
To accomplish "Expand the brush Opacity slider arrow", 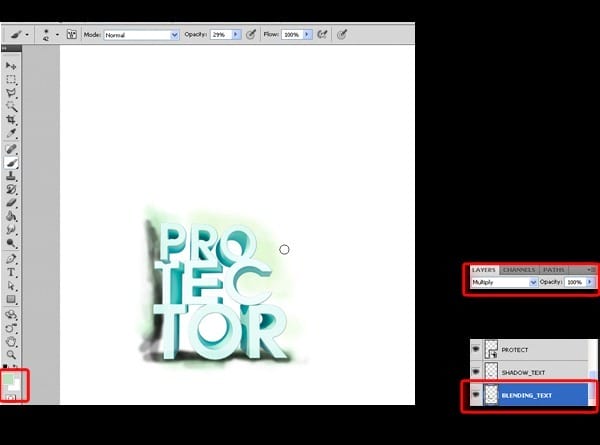I will click(x=236, y=34).
